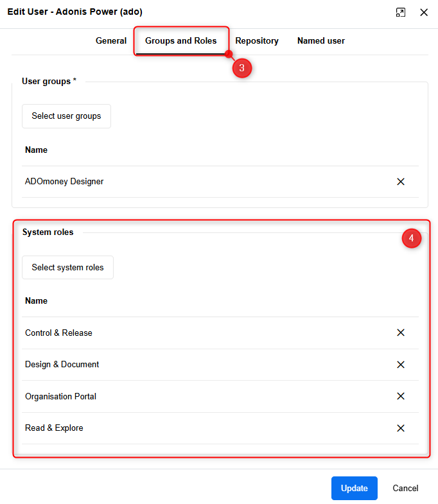Select the Read & Explore row
The width and height of the screenshot is (438, 504).
click(220, 428)
